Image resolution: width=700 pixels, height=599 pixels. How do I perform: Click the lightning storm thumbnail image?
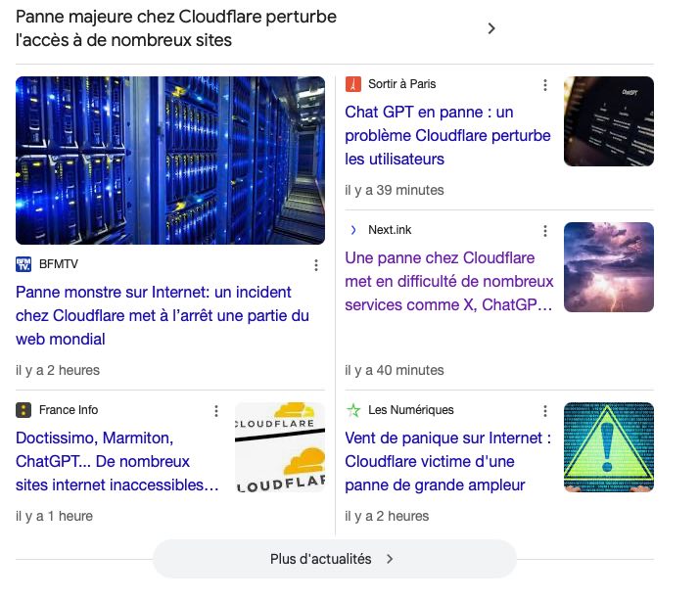[x=608, y=267]
